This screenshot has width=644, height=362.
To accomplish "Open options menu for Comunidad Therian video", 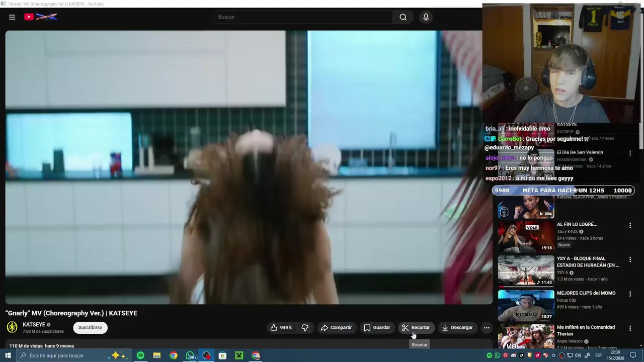I will click(x=630, y=328).
